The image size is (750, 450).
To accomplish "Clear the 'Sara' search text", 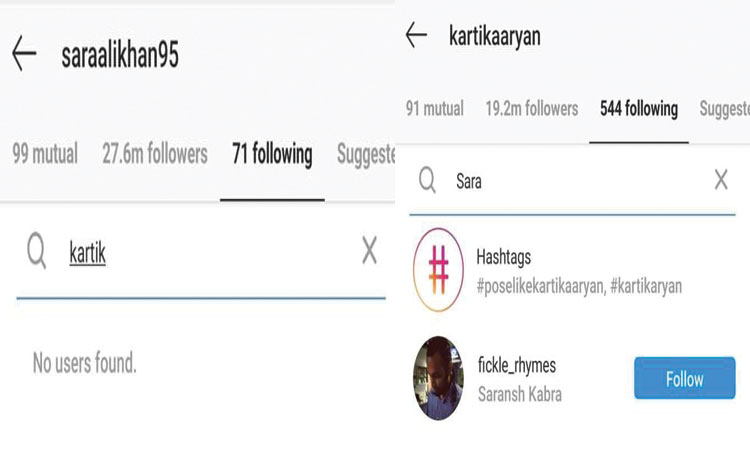I will pos(721,180).
